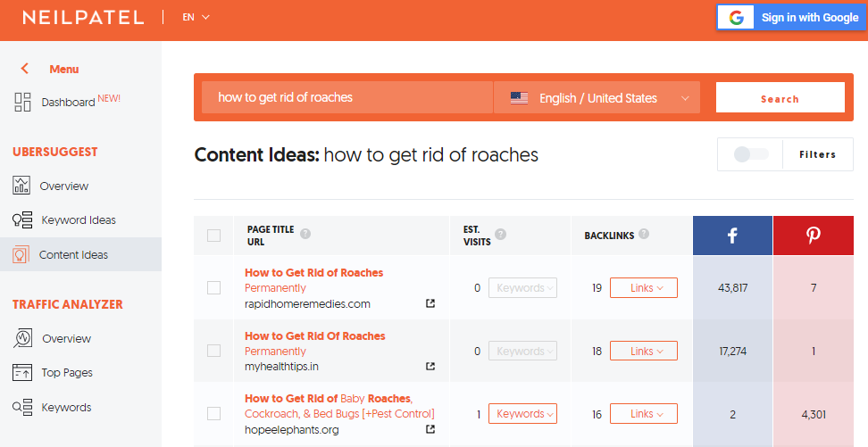Open the Filters button
This screenshot has height=447, width=868.
click(x=818, y=154)
